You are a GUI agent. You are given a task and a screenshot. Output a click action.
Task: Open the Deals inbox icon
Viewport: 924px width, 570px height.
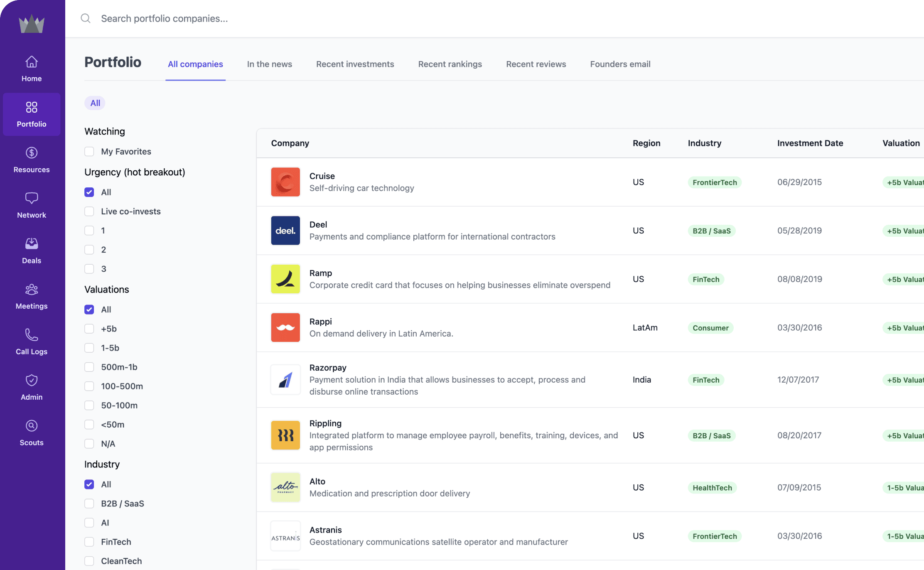point(32,244)
